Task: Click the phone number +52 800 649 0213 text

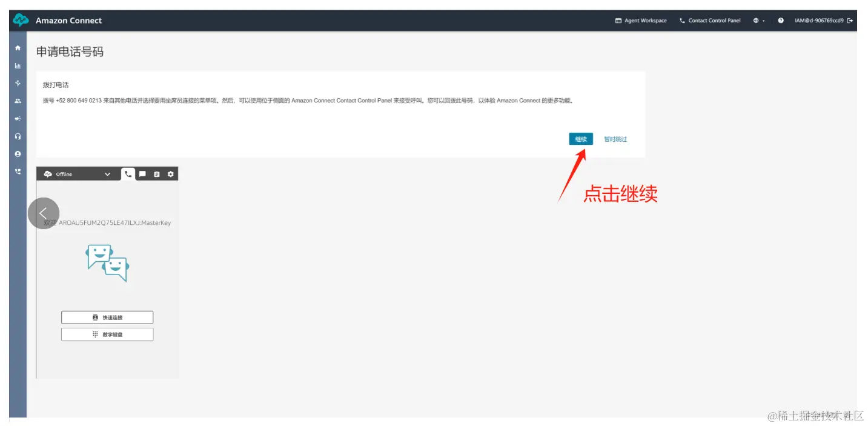Action: [x=79, y=101]
